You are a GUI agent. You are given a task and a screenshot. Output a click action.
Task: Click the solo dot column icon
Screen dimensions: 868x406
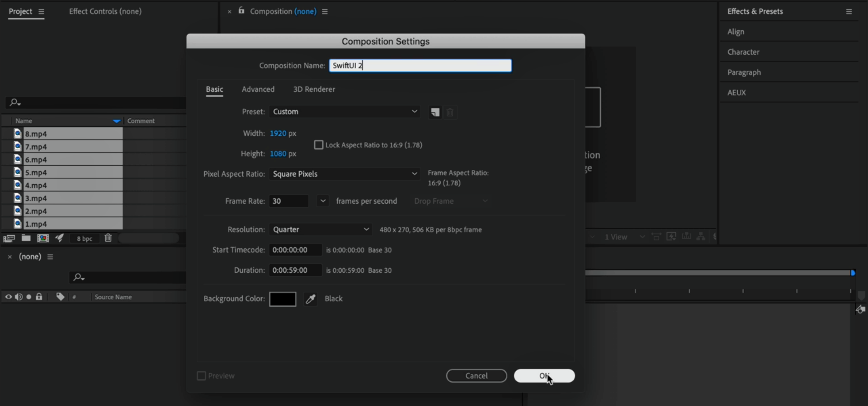coord(29,297)
